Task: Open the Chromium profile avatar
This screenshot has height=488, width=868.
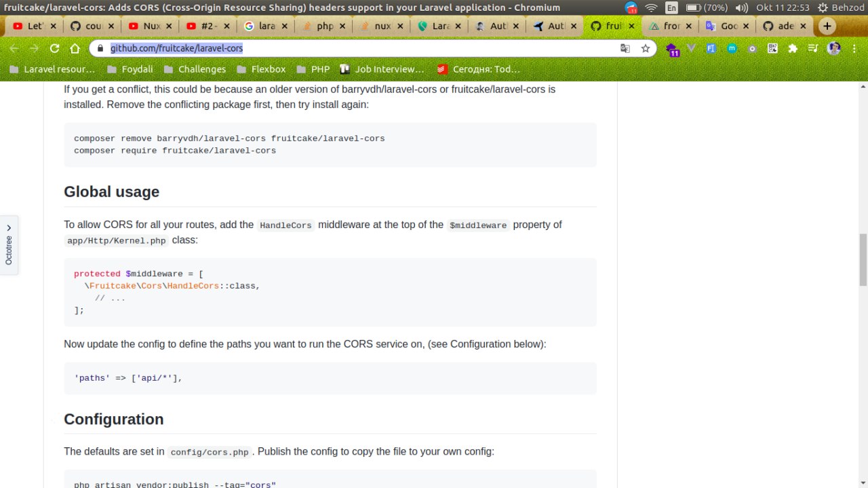Action: pyautogui.click(x=834, y=49)
